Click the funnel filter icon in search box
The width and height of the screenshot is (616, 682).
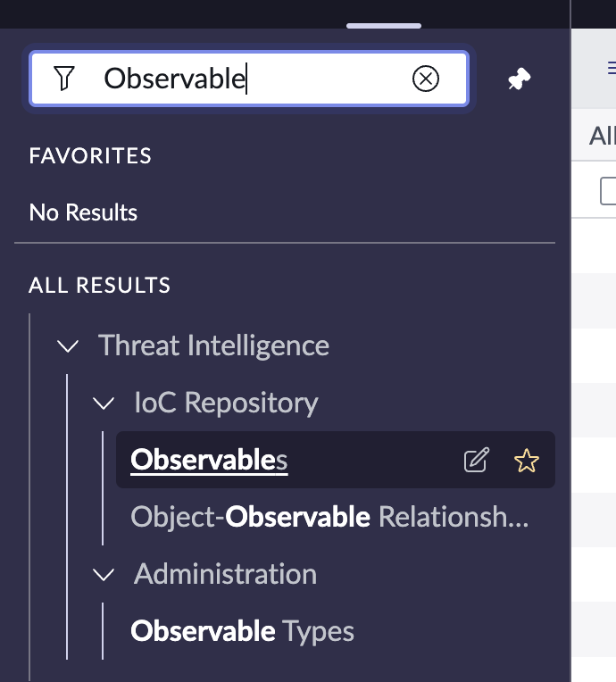coord(64,79)
